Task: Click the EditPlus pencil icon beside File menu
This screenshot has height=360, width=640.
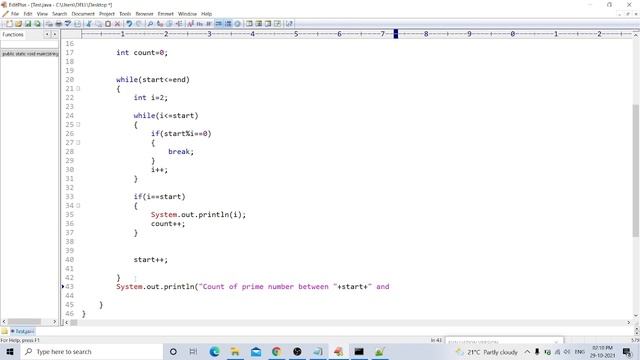Action: tap(5, 14)
